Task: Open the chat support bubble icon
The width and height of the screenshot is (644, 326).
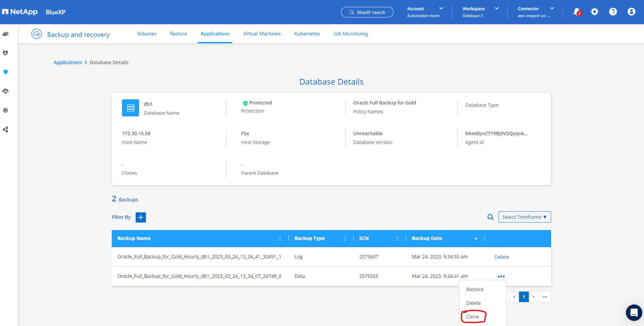Action: 634,312
